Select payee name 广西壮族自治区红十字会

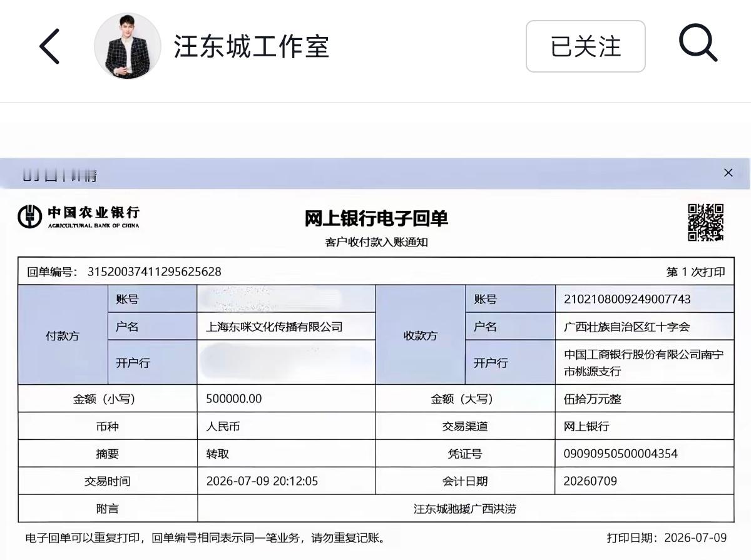(626, 327)
